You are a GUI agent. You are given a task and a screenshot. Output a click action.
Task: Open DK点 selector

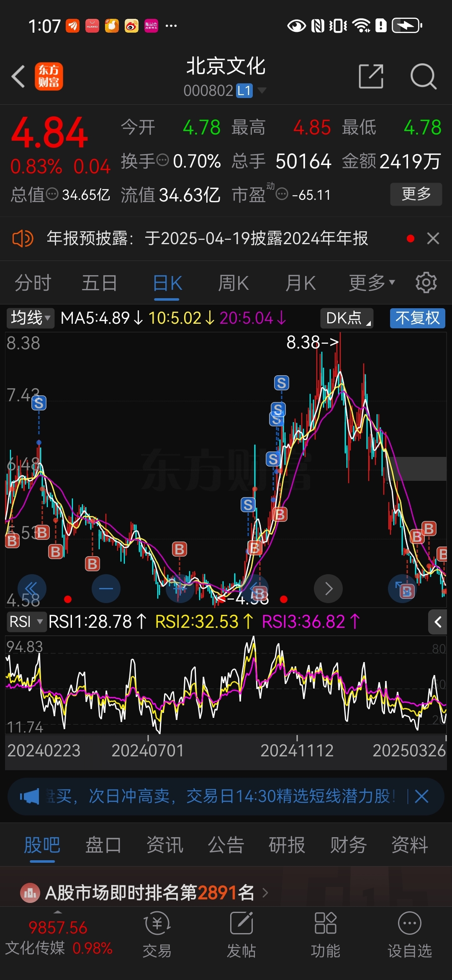click(347, 318)
